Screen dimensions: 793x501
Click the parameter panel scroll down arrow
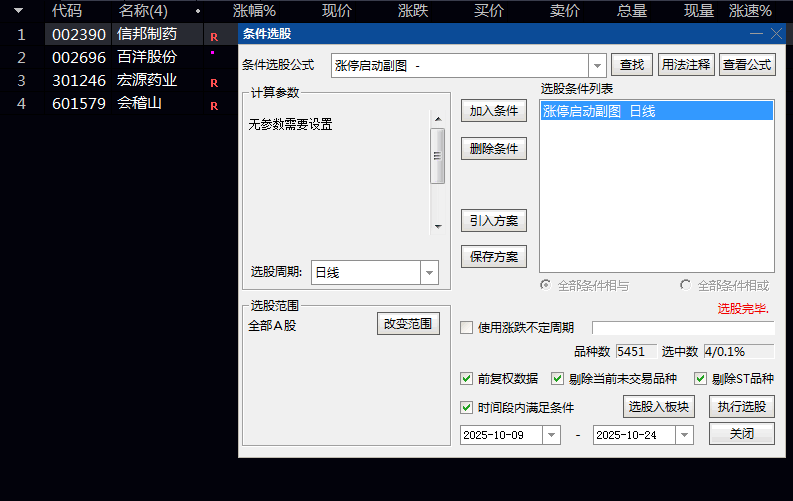[438, 226]
